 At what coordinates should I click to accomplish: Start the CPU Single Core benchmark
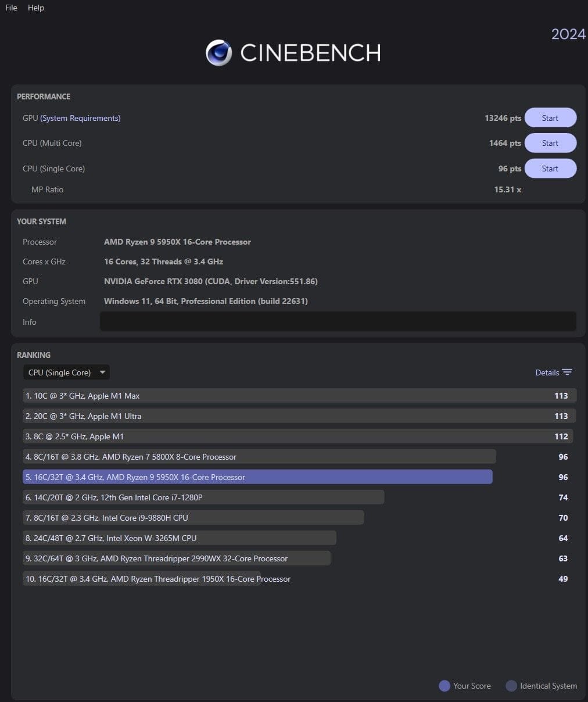(x=550, y=169)
